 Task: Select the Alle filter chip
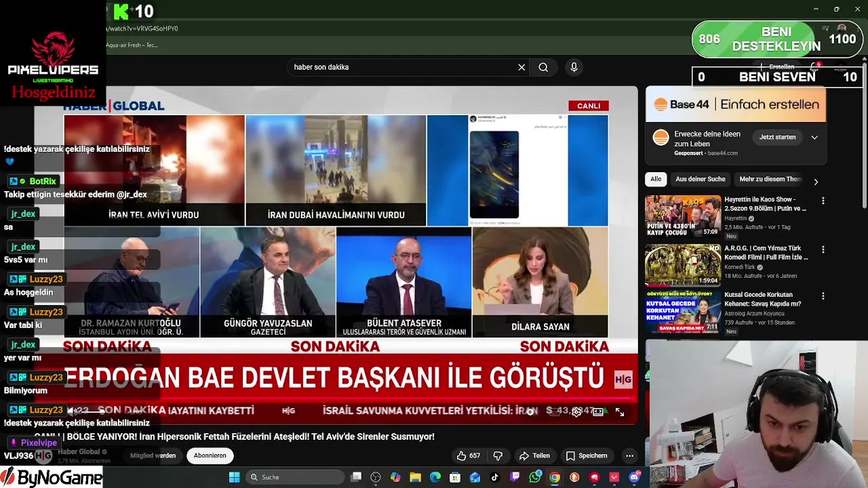click(656, 179)
